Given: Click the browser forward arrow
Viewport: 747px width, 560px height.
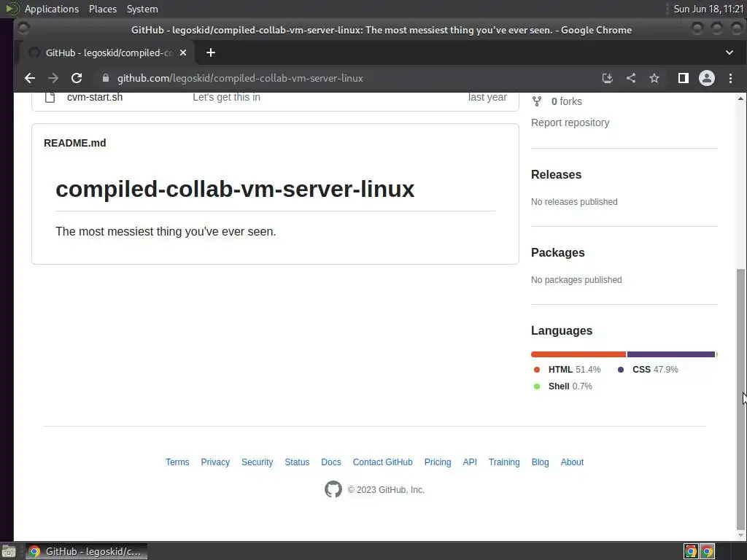Looking at the screenshot, I should 53,78.
